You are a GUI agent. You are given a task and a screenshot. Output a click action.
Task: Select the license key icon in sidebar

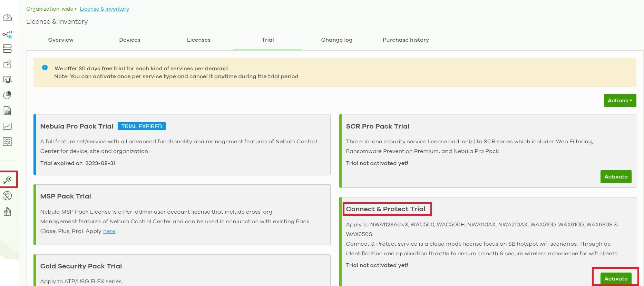point(7,180)
